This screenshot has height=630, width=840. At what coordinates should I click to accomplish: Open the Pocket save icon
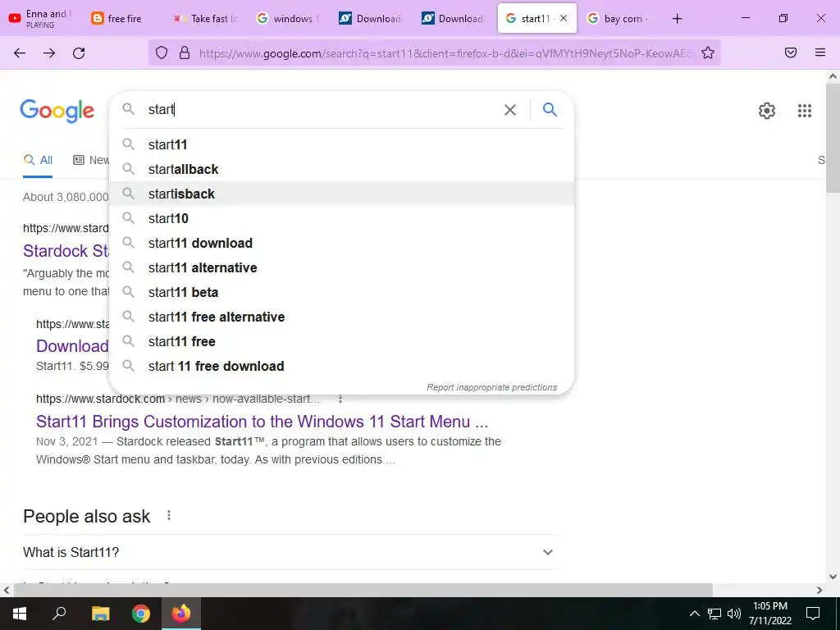coord(791,52)
